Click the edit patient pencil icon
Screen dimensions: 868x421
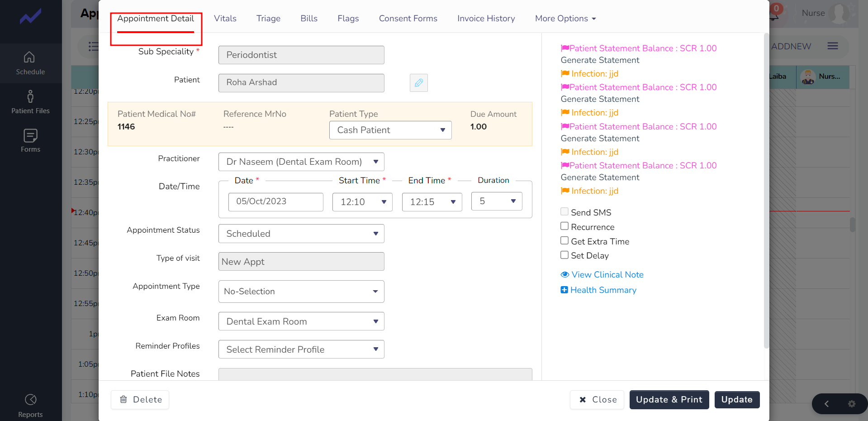click(418, 83)
